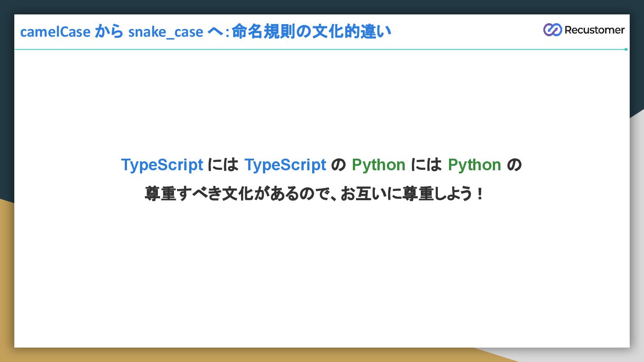Click the first green 'Python' word
The image size is (644, 362).
379,165
